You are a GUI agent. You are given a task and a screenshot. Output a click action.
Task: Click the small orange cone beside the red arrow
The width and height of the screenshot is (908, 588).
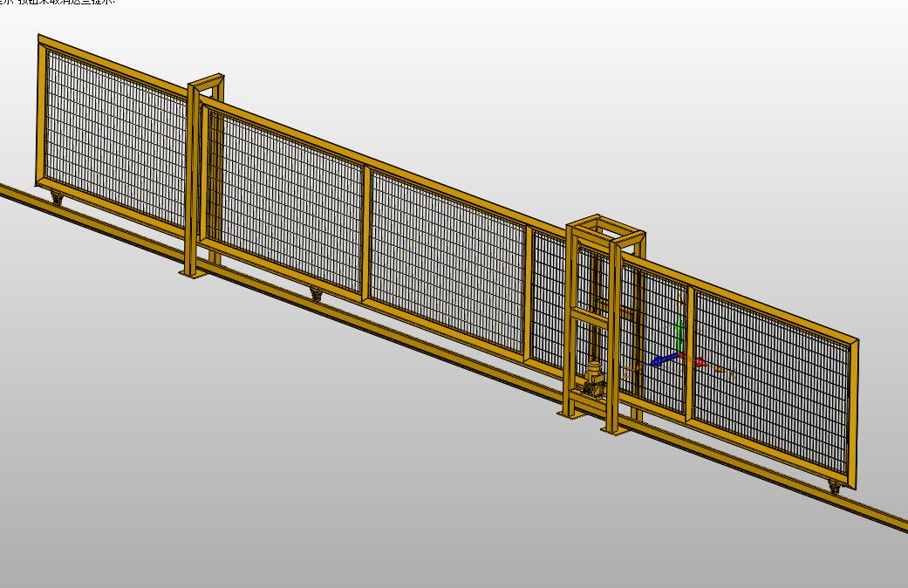719,368
